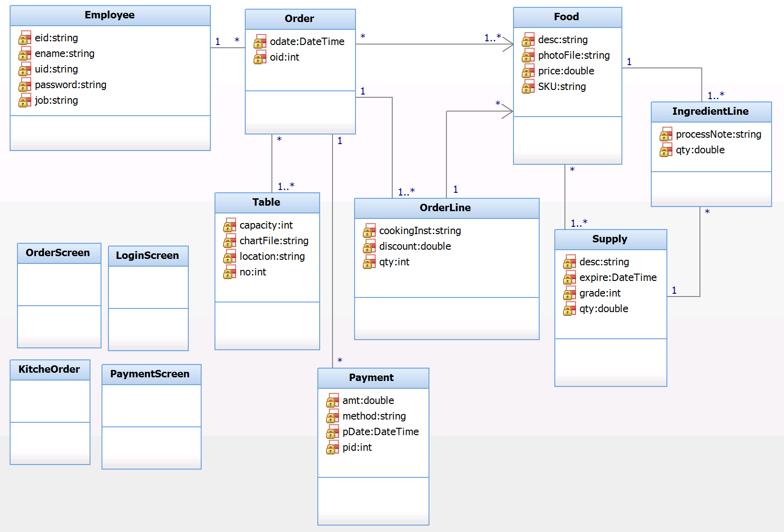Image resolution: width=784 pixels, height=532 pixels.
Task: Click the icon next to expire:DateTime
Action: click(570, 278)
